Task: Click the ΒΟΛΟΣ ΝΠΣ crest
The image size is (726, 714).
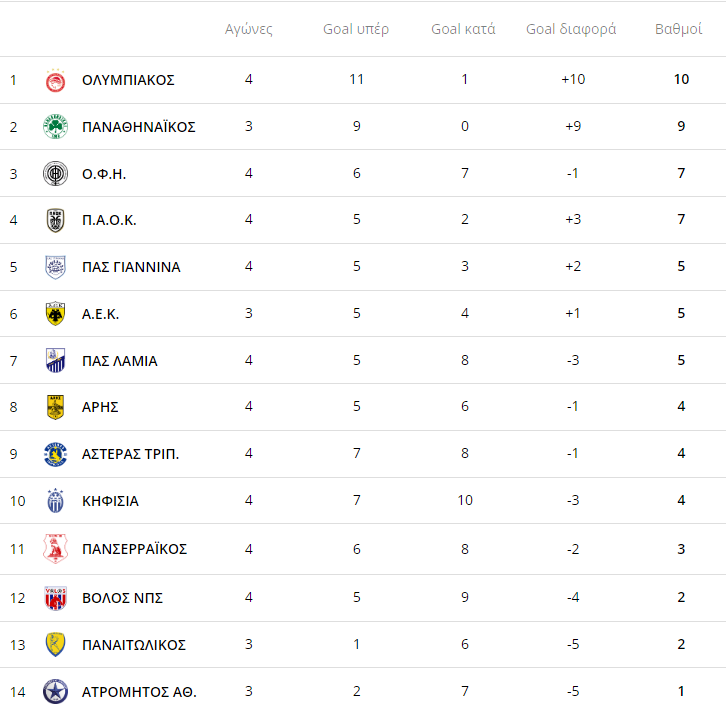Action: (x=56, y=598)
